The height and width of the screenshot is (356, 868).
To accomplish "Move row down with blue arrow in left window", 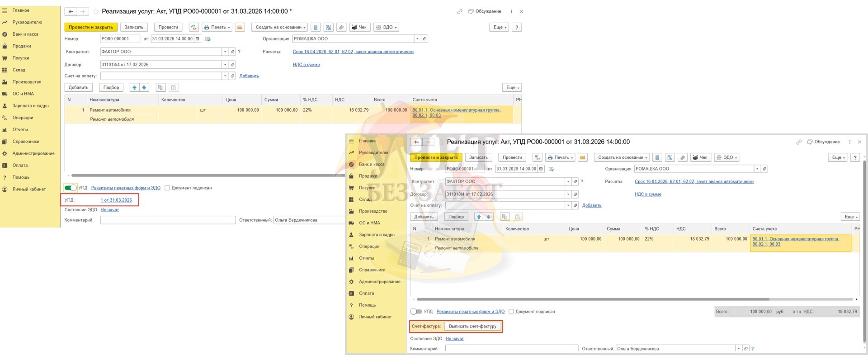I will pos(144,87).
